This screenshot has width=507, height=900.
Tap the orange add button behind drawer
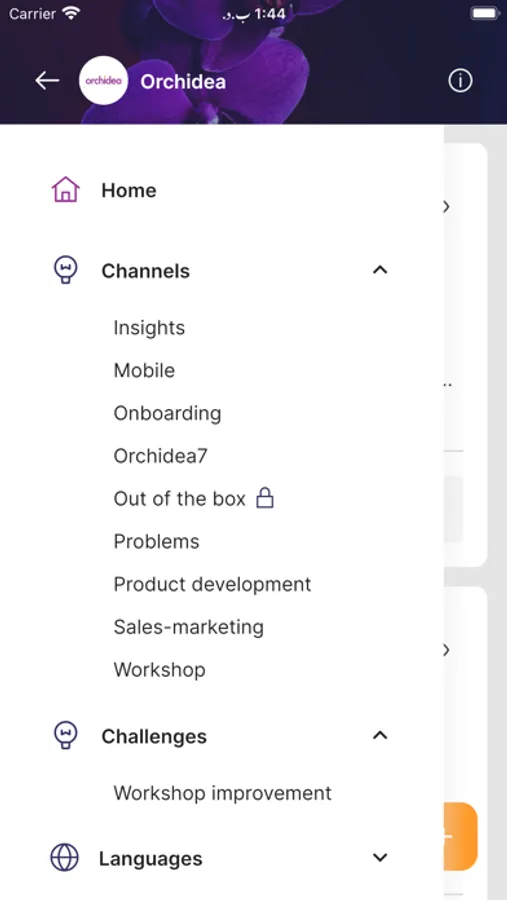pos(461,836)
